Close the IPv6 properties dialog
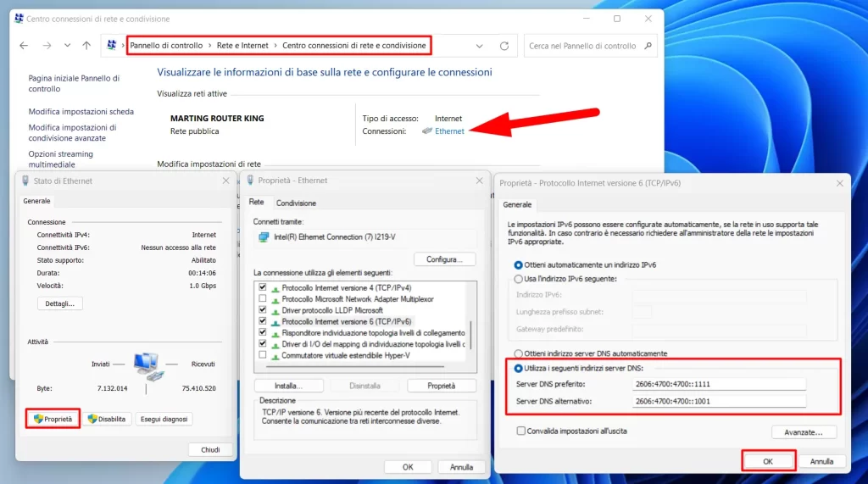Viewport: 868px width, 484px height. [840, 183]
